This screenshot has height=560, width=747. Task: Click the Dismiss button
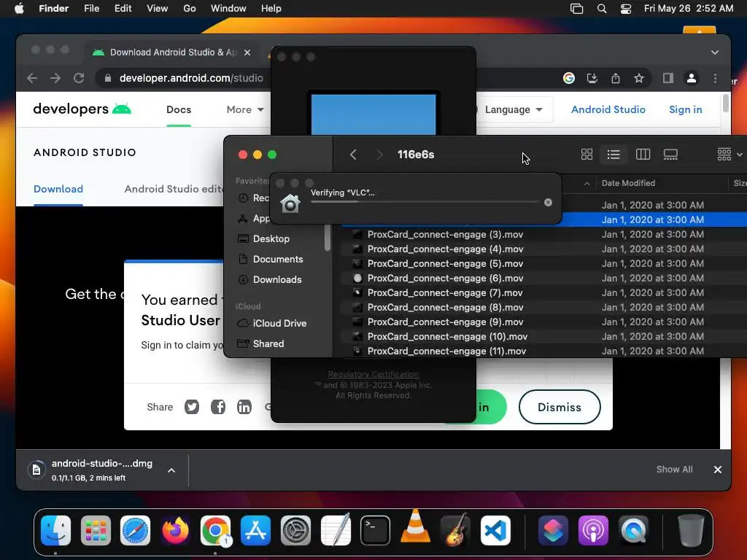pyautogui.click(x=560, y=407)
